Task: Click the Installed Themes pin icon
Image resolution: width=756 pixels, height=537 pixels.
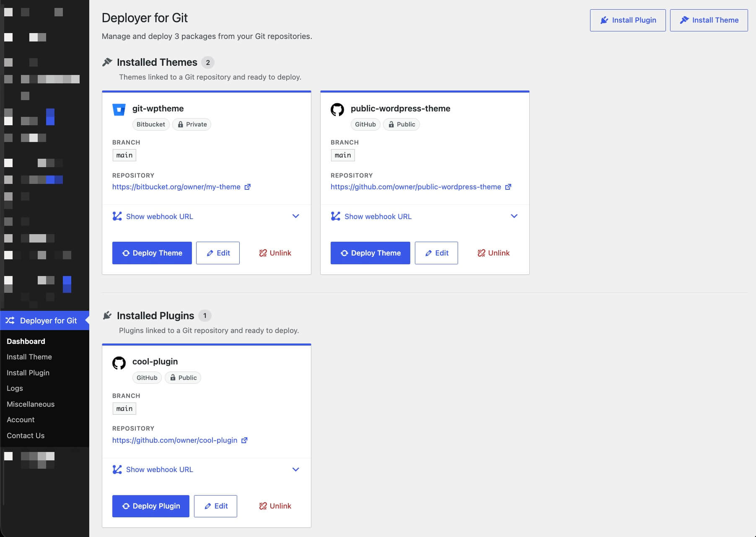Action: 107,62
